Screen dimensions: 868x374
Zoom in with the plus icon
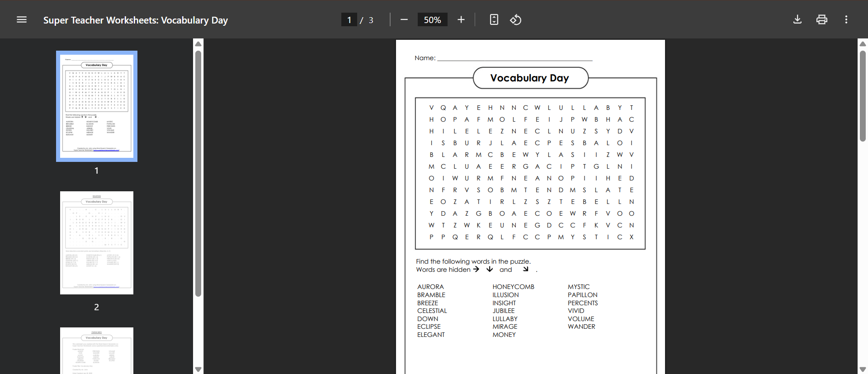pyautogui.click(x=461, y=20)
